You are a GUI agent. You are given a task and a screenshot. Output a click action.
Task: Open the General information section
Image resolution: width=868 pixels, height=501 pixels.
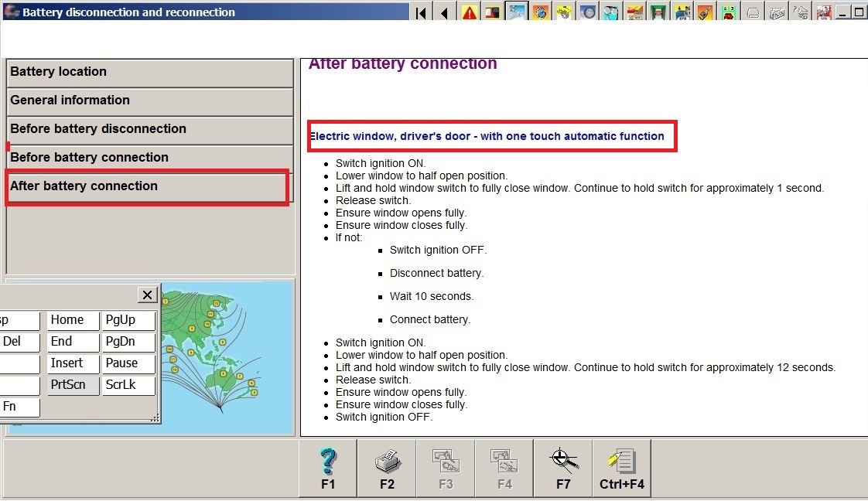(x=150, y=101)
